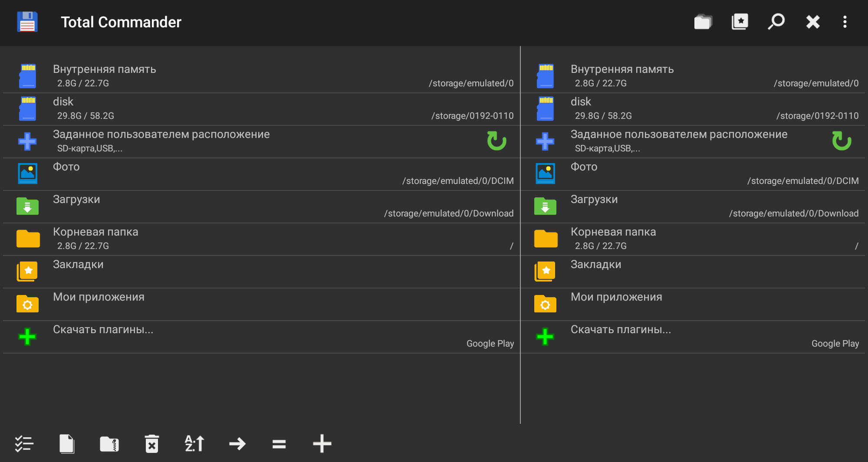The image size is (868, 462).
Task: Click the Фото picture icon in right panel
Action: coord(545,174)
